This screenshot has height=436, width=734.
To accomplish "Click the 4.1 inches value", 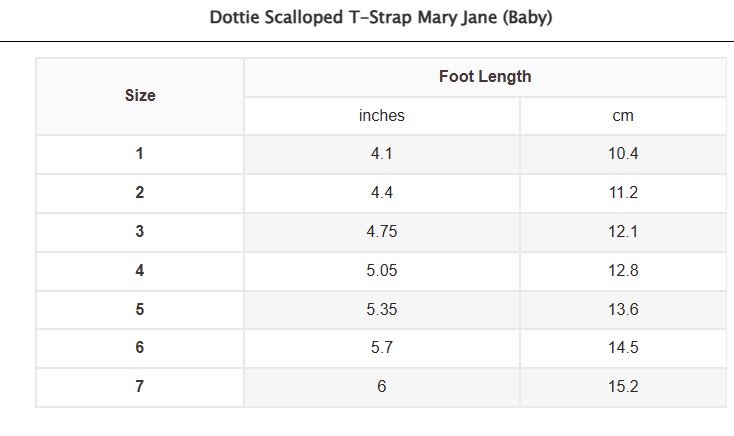I will [382, 155].
